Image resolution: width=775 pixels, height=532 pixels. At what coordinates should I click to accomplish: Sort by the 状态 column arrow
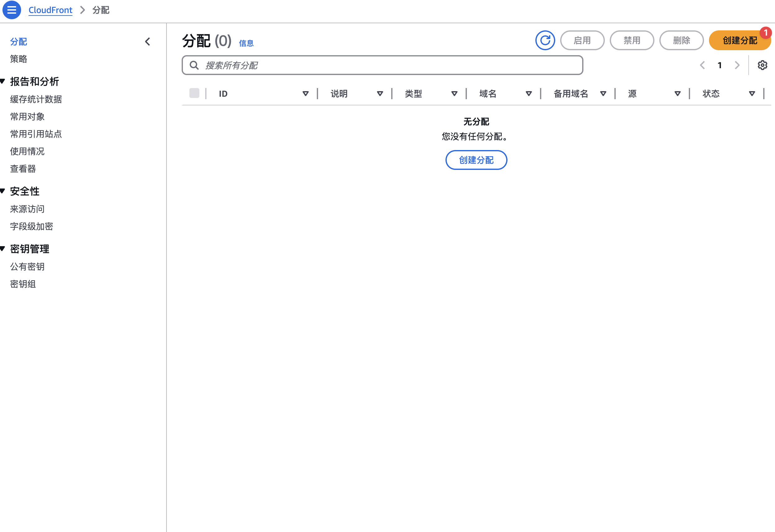[x=752, y=94]
